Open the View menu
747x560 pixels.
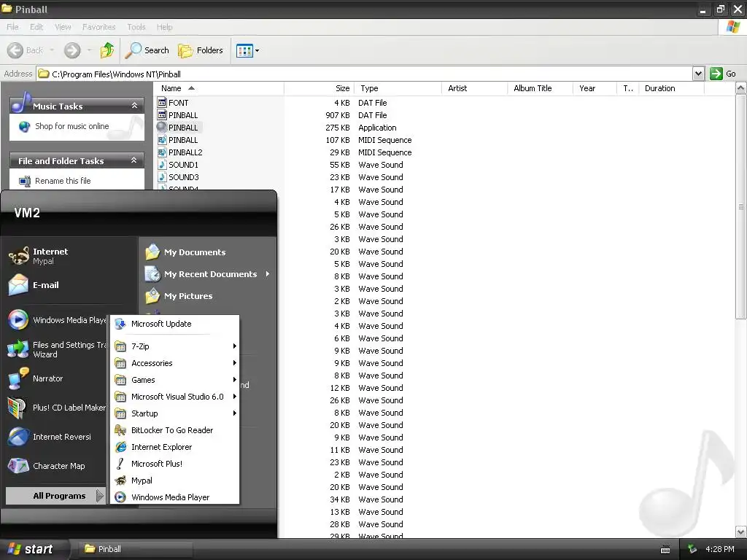click(x=63, y=27)
